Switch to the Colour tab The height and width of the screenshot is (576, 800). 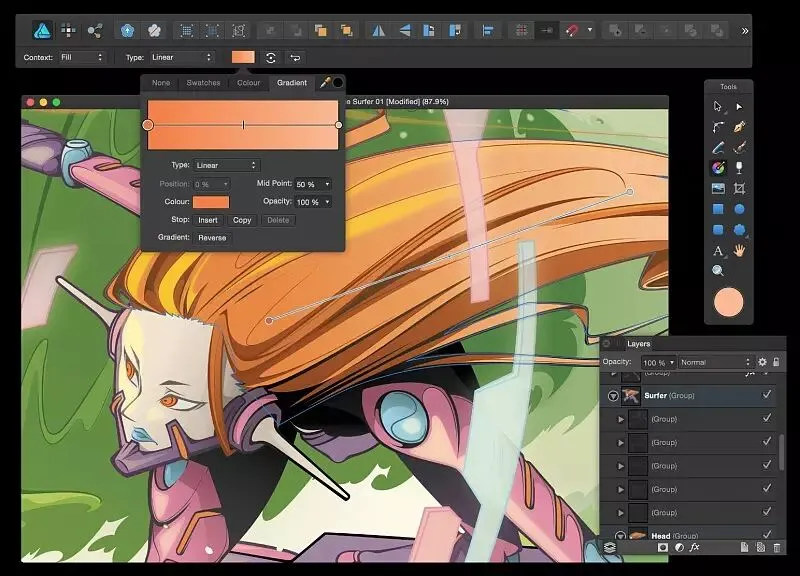[248, 83]
